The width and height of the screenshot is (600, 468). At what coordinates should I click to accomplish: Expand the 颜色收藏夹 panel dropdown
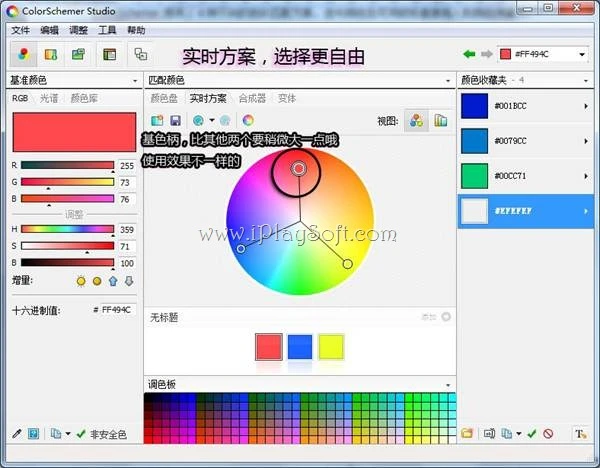click(x=585, y=81)
